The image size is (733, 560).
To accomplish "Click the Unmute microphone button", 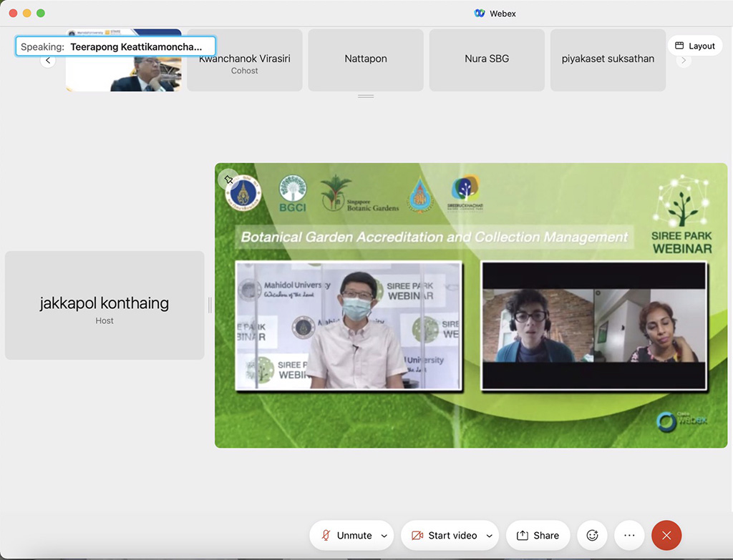I will 346,535.
